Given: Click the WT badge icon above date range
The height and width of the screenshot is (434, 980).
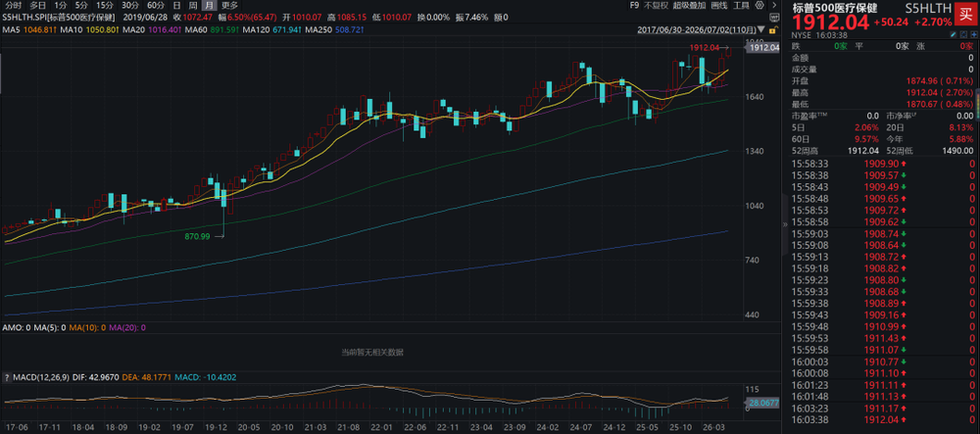Looking at the screenshot, I should pos(774,18).
